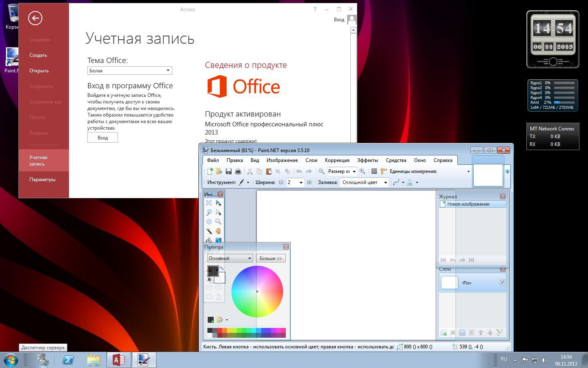This screenshot has width=588, height=368.
Task: Click Add New Layer icon in Layers panel
Action: pos(443,332)
